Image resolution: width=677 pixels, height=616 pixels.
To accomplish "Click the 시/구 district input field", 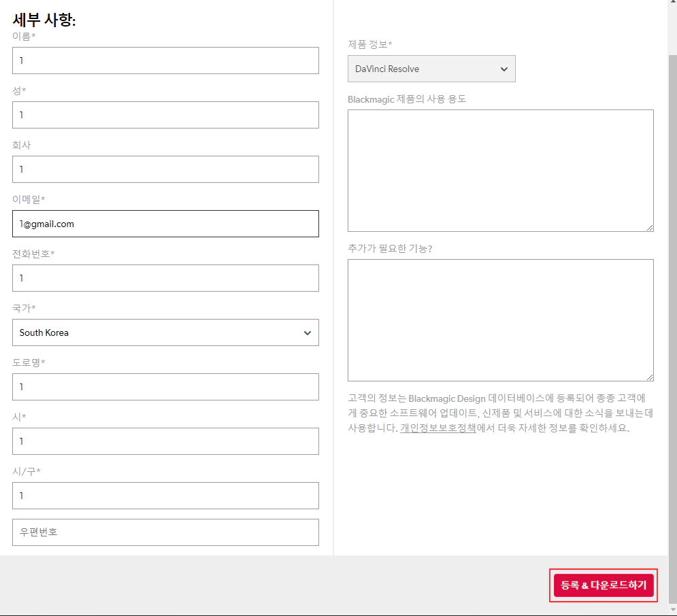I will tap(165, 495).
